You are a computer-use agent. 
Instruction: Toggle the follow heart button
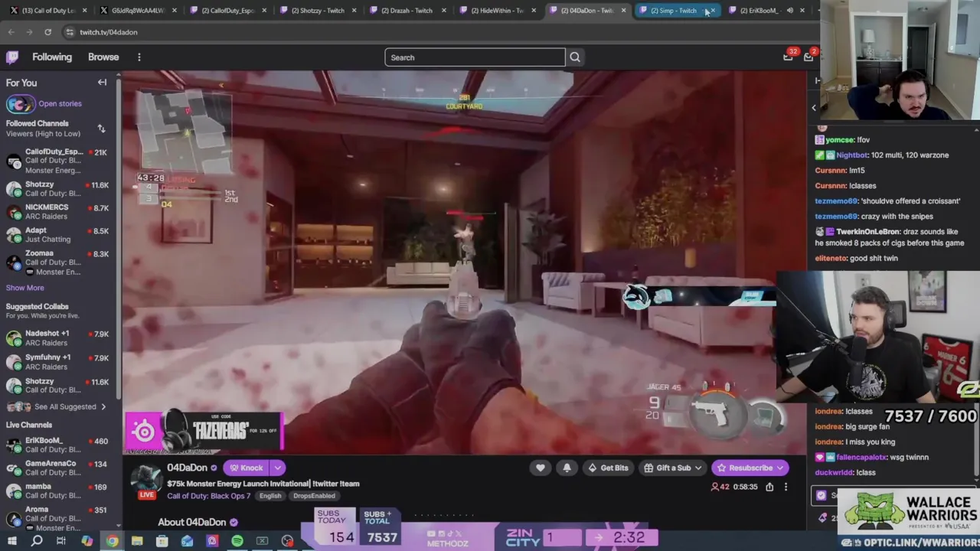coord(541,468)
